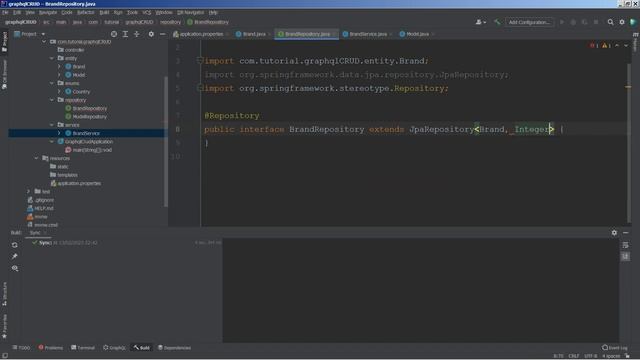Open Build panel settings gear
This screenshot has height=360, width=640.
(x=614, y=233)
